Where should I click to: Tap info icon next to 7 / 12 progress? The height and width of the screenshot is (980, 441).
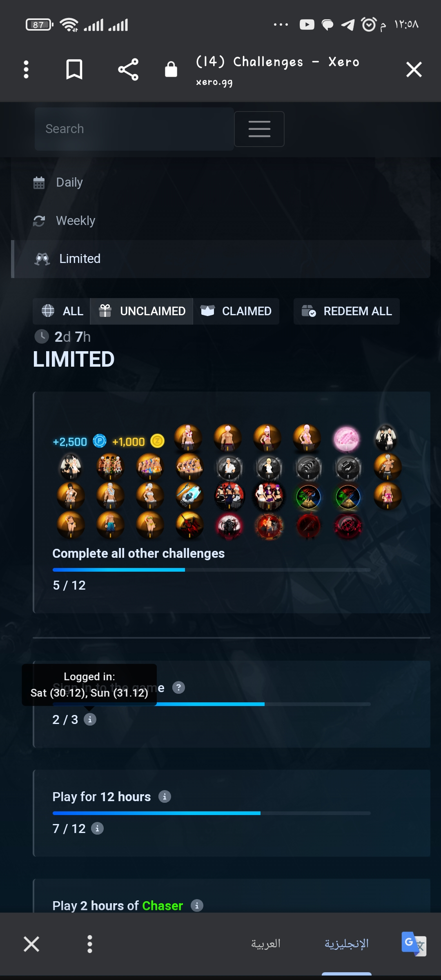click(x=97, y=829)
